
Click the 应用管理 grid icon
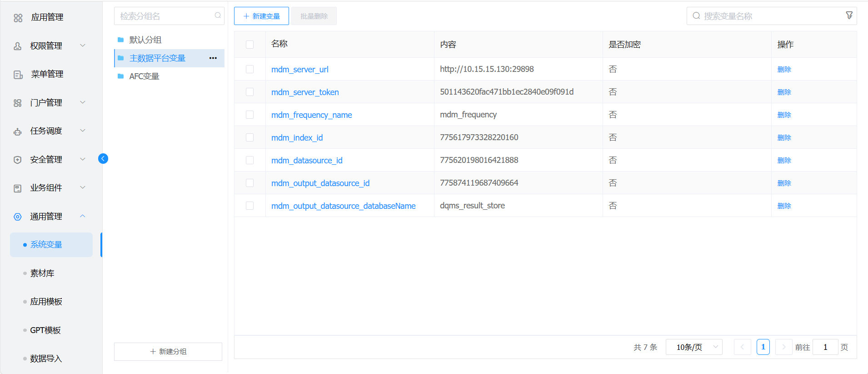click(x=18, y=18)
